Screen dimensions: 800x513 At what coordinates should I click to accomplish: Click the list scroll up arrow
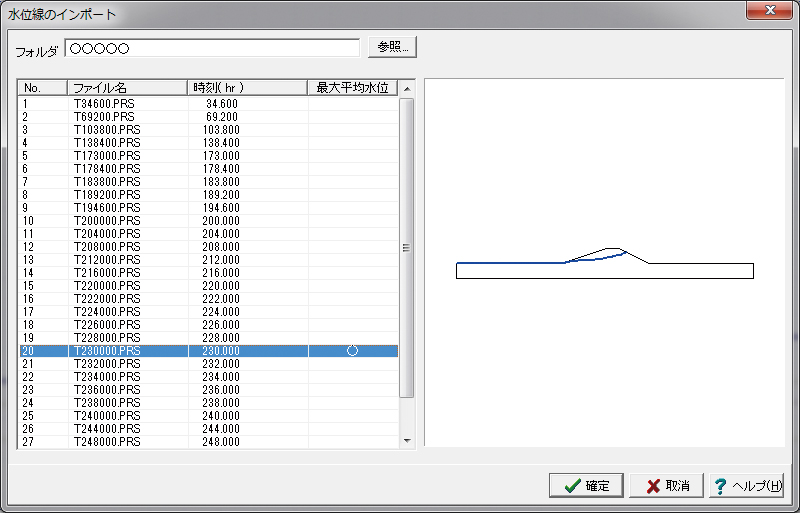click(x=407, y=89)
